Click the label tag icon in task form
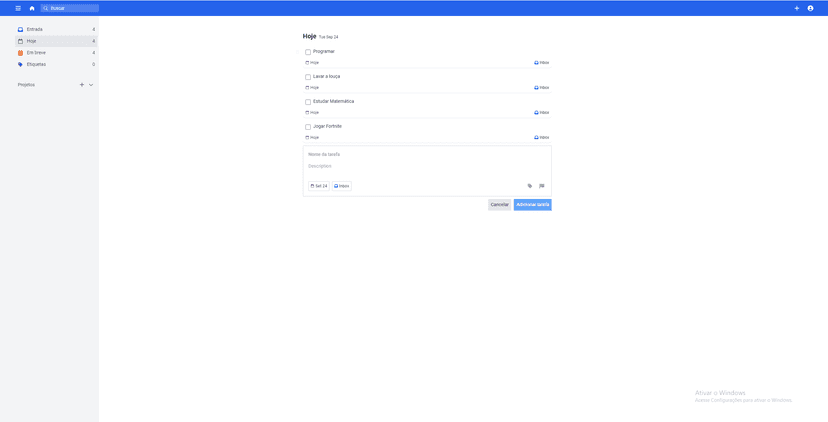The image size is (828, 422). coord(530,186)
